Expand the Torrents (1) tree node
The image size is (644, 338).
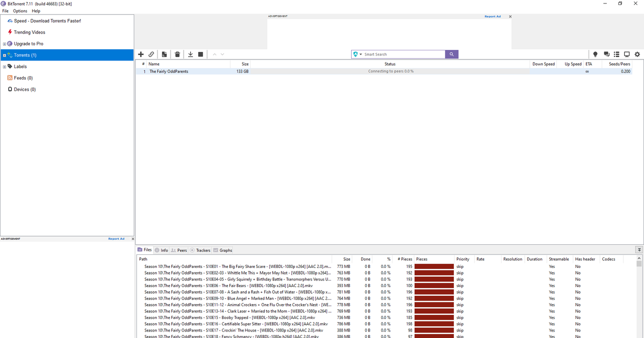5,55
